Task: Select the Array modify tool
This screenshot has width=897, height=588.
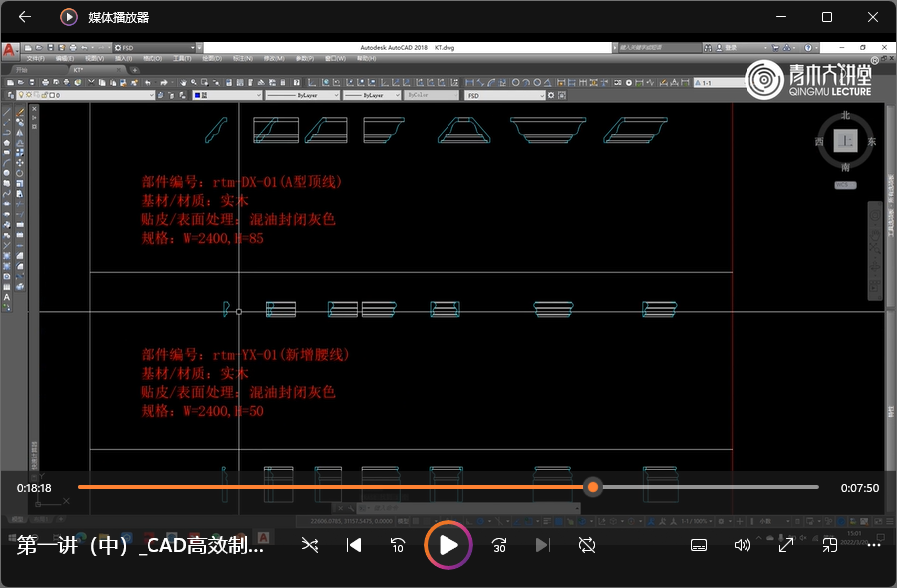Action: [x=20, y=152]
